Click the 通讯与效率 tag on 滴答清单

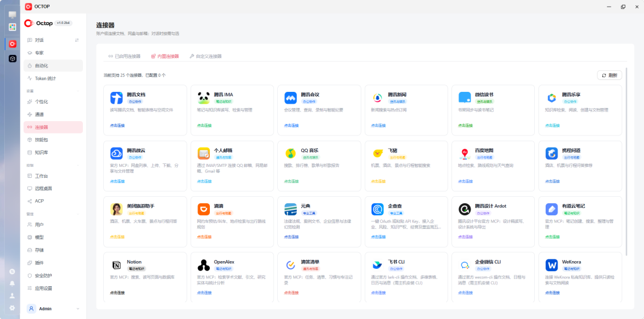coord(311,269)
